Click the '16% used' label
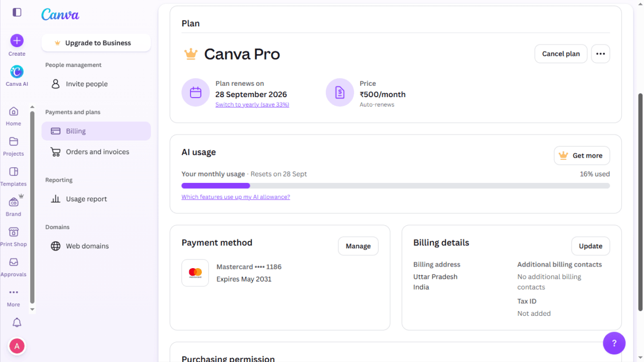The height and width of the screenshot is (362, 644). point(595,174)
